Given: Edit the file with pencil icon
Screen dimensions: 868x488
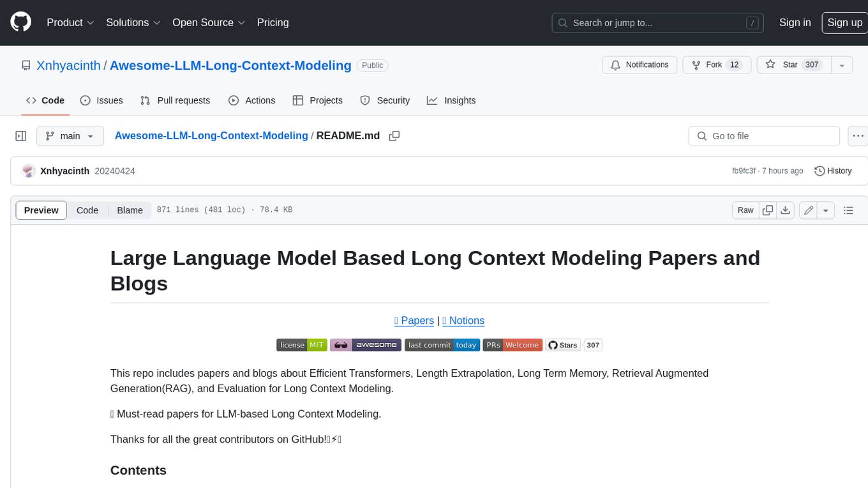Looking at the screenshot, I should (x=809, y=210).
